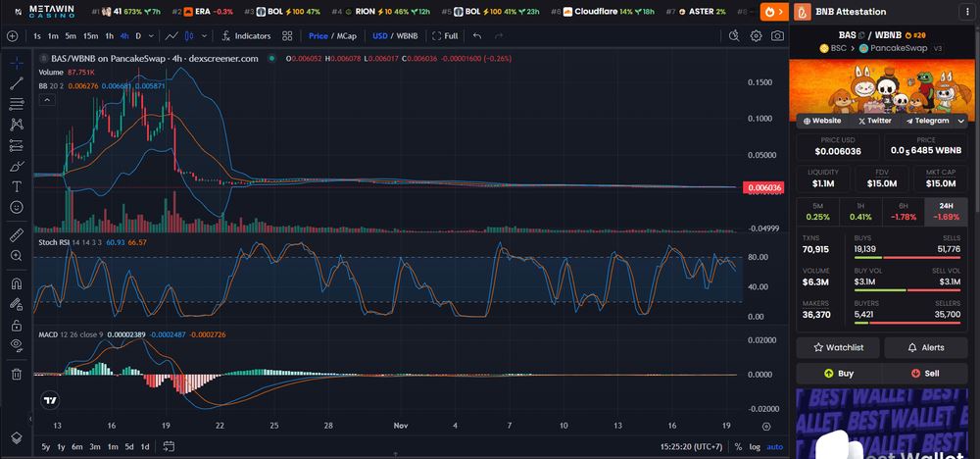Viewport: 980px width, 459px height.
Task: Open the emoji icons tool
Action: coord(17,207)
